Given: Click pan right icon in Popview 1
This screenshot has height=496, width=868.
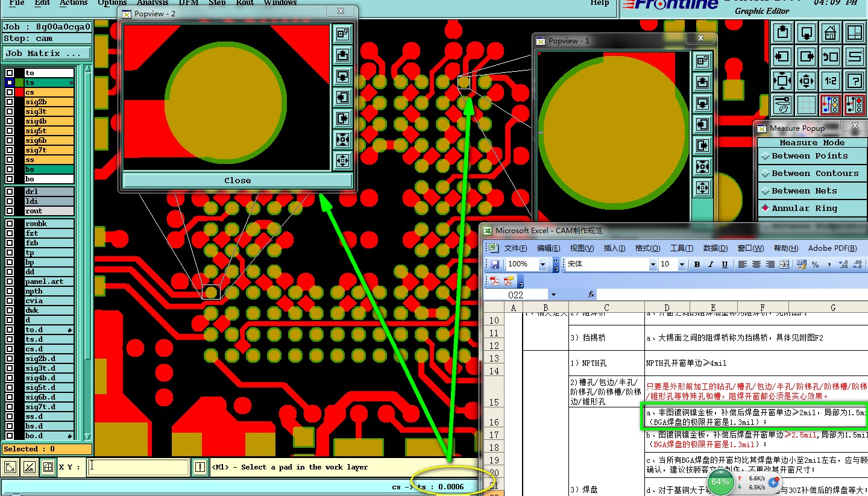Looking at the screenshot, I should click(x=702, y=145).
